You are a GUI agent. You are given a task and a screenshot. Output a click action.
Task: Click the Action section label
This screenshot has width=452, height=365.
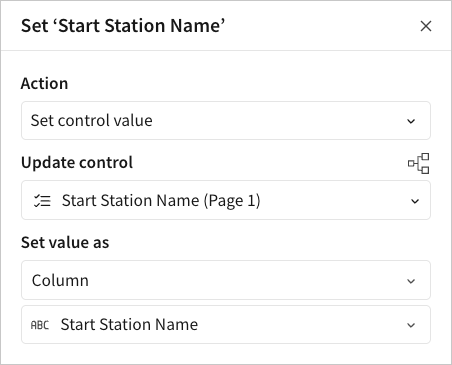pyautogui.click(x=44, y=83)
